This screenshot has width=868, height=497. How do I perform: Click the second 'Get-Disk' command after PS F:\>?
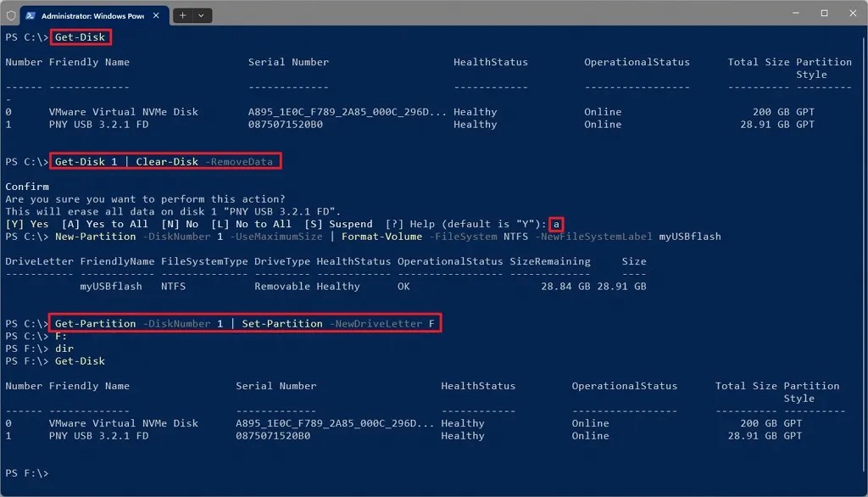[x=80, y=361]
